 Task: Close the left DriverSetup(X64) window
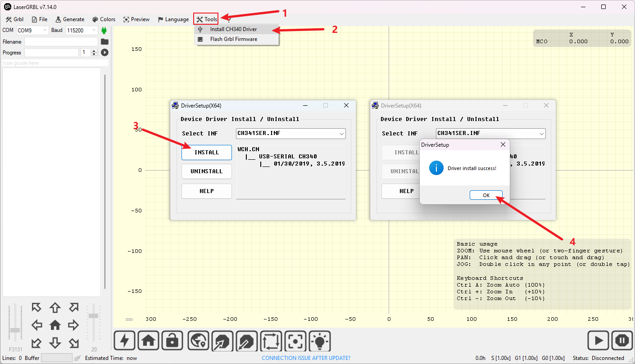[x=346, y=105]
